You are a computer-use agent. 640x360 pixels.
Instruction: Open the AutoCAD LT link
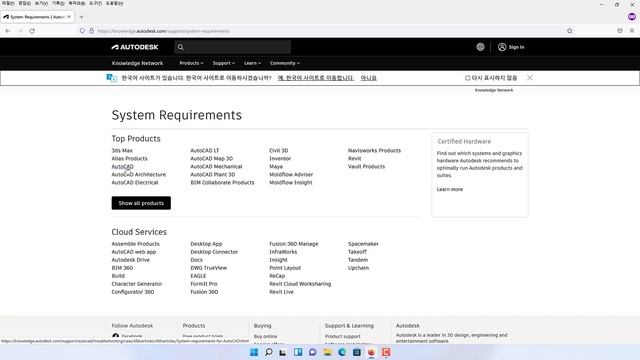tap(204, 151)
